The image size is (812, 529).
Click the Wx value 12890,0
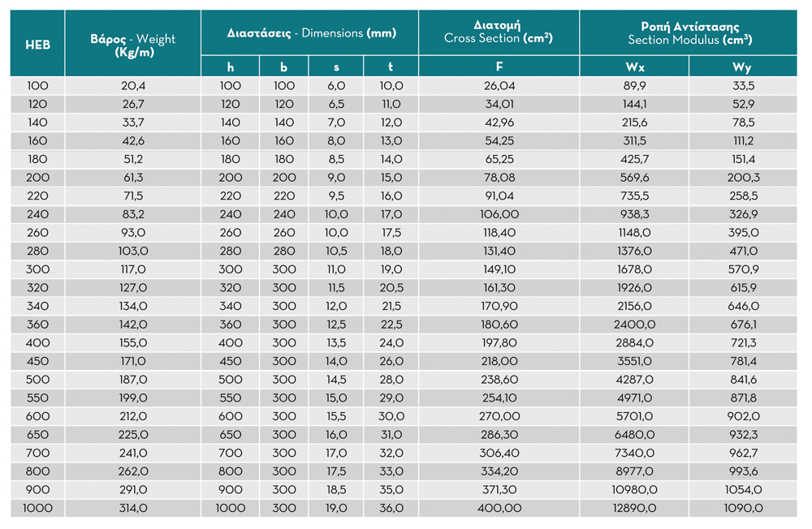[x=634, y=509]
